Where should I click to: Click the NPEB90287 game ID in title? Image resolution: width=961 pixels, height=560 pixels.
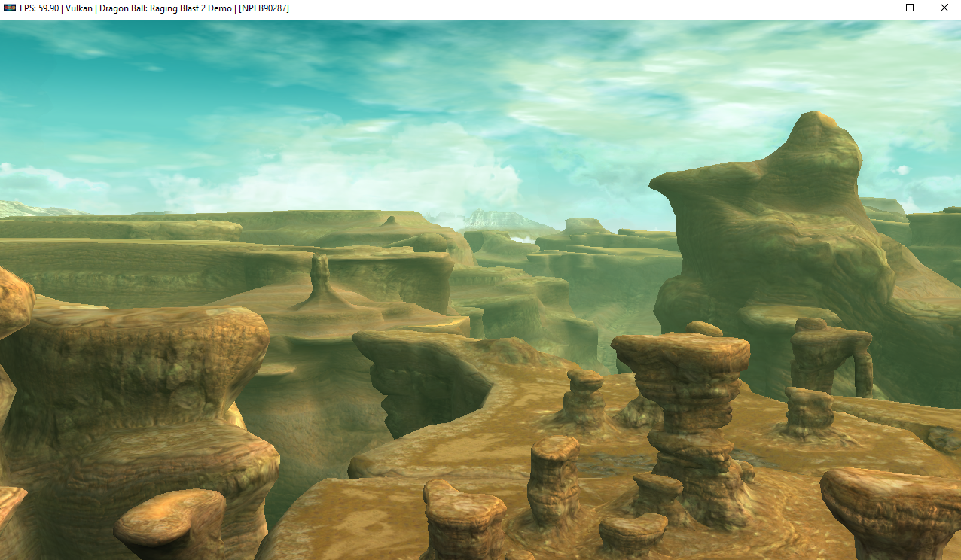264,8
